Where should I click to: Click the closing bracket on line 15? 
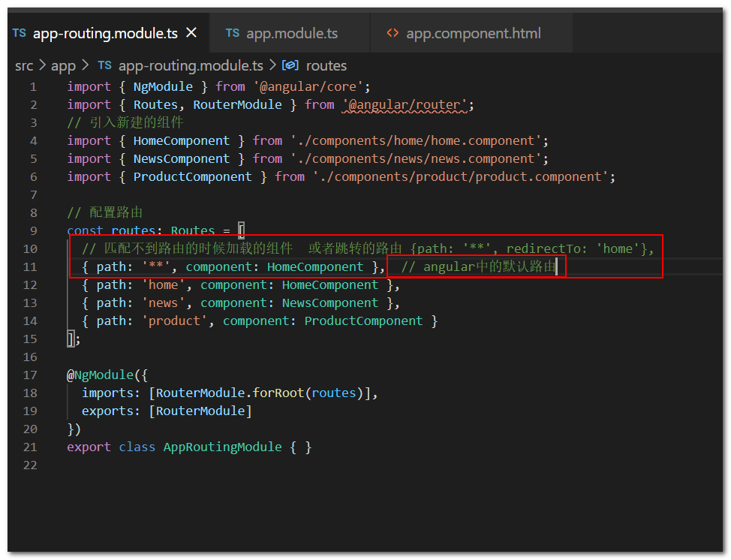click(x=71, y=339)
